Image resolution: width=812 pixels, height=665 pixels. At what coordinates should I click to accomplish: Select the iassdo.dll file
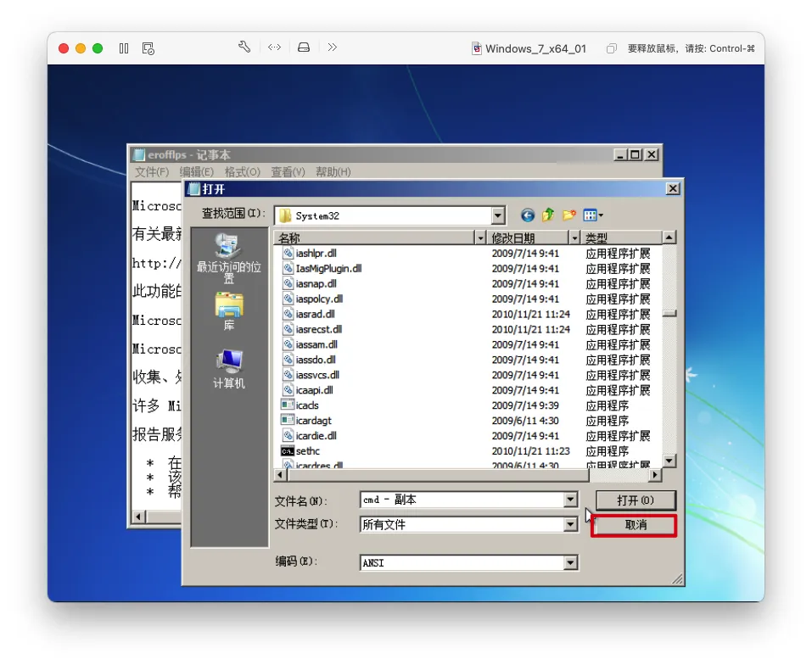click(316, 360)
